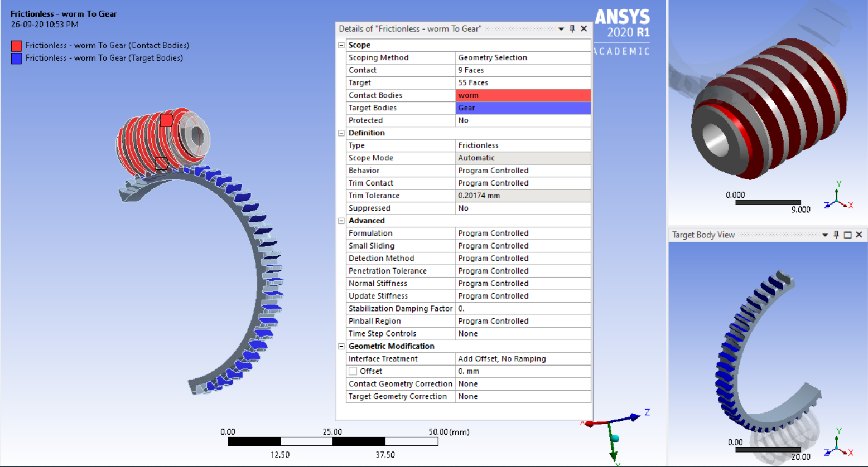The width and height of the screenshot is (868, 467).
Task: Toggle the auto-hide pin on the Details panel
Action: click(572, 28)
